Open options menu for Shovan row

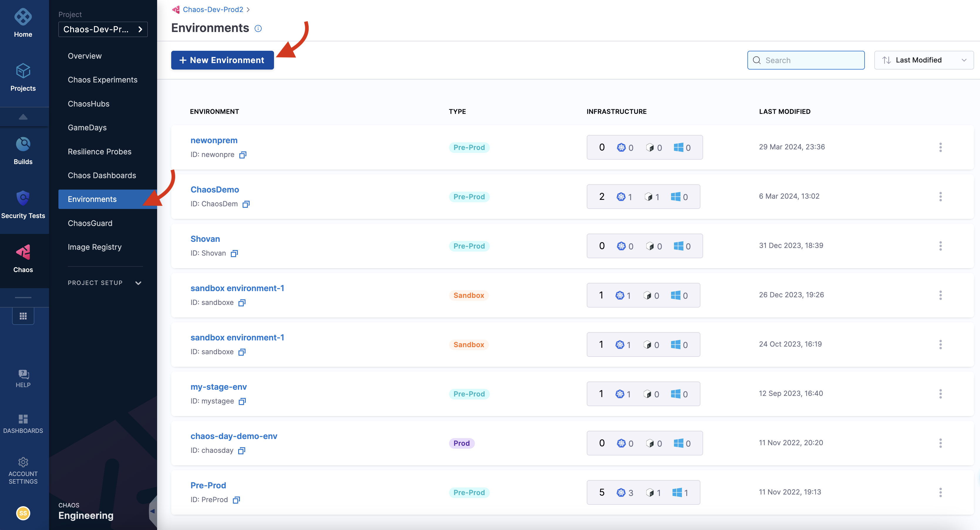[x=940, y=246]
